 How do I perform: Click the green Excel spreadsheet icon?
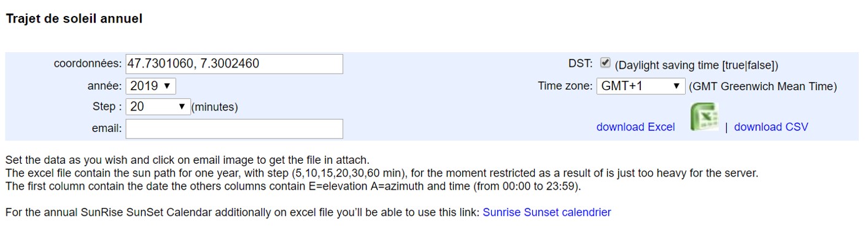pos(703,117)
